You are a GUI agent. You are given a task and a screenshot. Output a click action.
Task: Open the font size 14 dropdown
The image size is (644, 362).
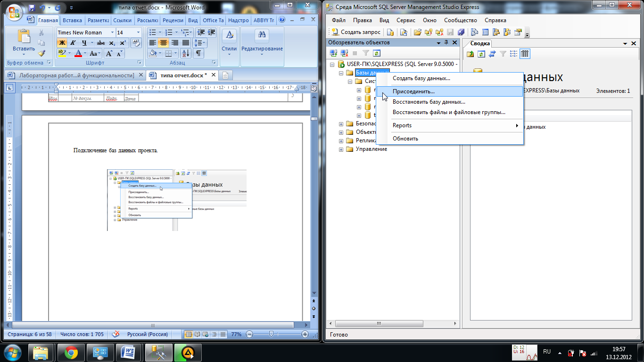[x=138, y=33]
